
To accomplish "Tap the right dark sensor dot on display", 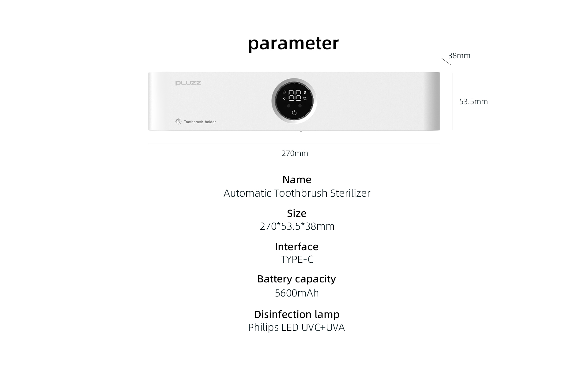I will pyautogui.click(x=300, y=106).
